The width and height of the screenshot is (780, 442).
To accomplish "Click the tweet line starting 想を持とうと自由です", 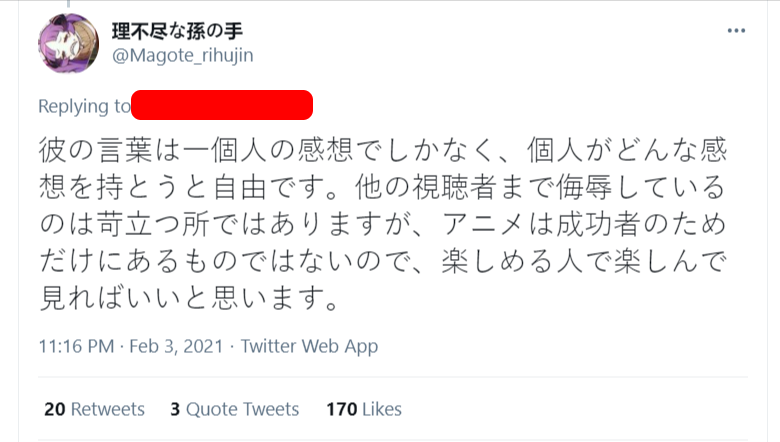I will [x=382, y=187].
